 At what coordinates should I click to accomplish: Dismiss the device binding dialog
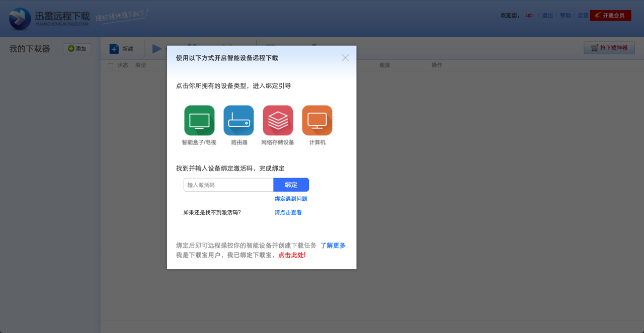coord(345,57)
